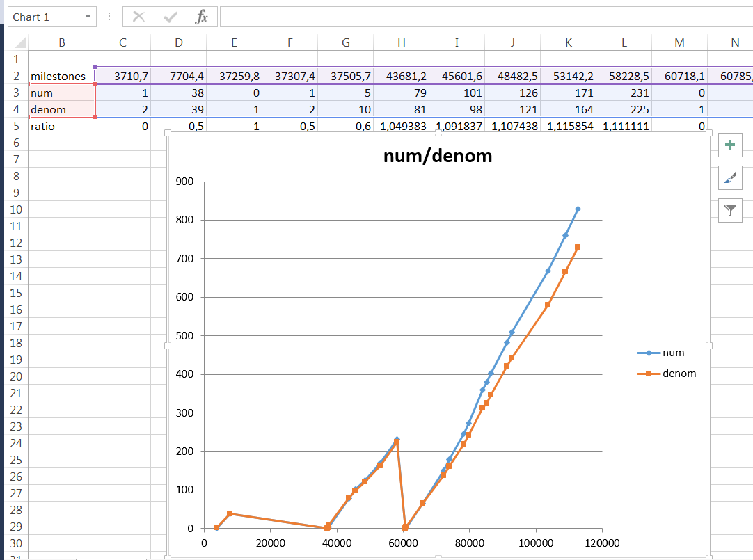Screen dimensions: 753x560
Task: Click the Chart Elements plus icon
Action: pos(729,145)
